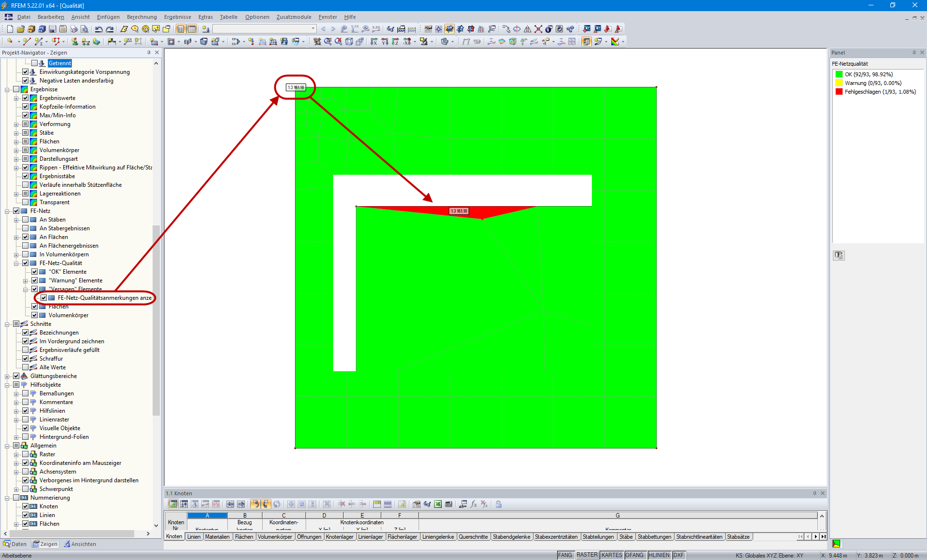The width and height of the screenshot is (927, 560).
Task: Toggle the 'Schwerpunkt' checkbox off
Action: pyautogui.click(x=26, y=489)
